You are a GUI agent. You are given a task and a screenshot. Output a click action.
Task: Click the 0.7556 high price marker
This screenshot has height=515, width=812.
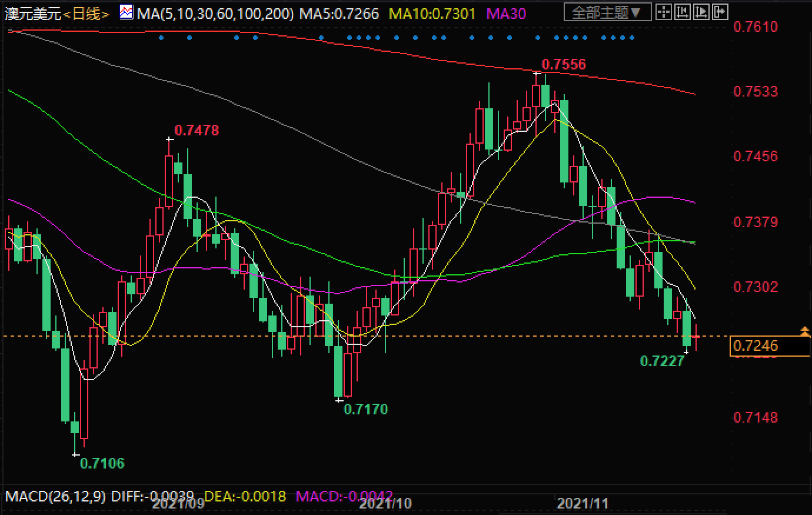[x=563, y=65]
